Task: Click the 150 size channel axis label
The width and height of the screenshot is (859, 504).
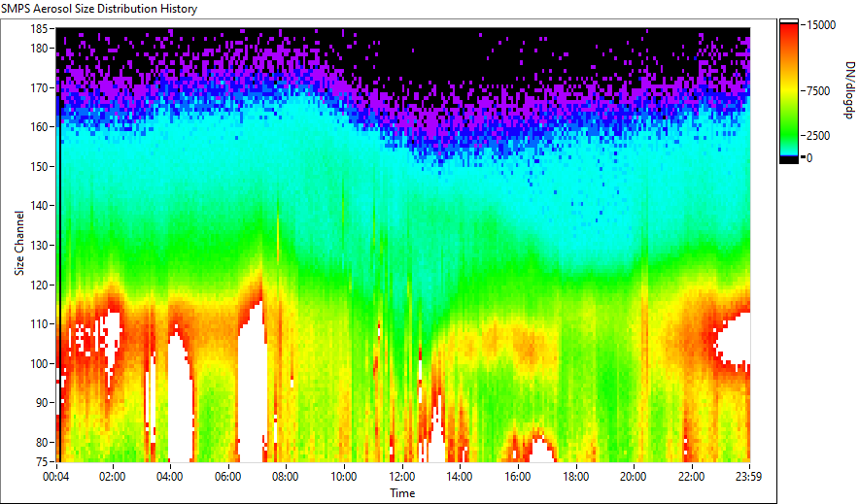Action: [x=39, y=166]
